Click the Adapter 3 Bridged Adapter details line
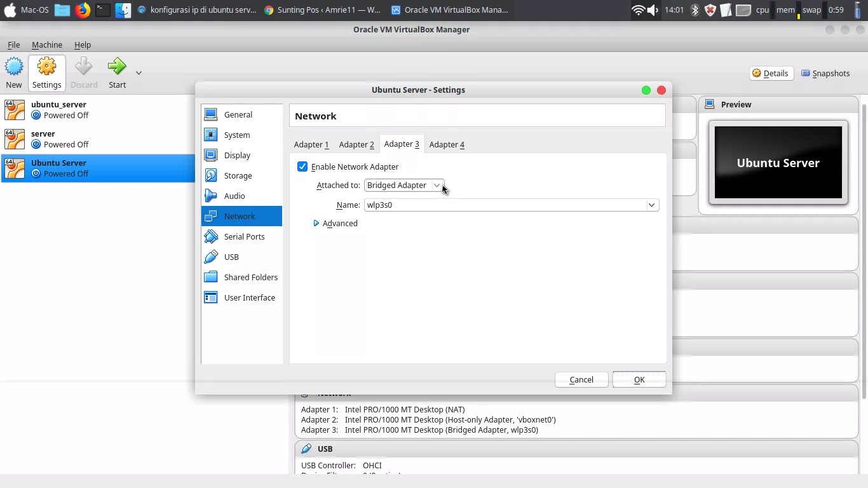 pyautogui.click(x=419, y=430)
